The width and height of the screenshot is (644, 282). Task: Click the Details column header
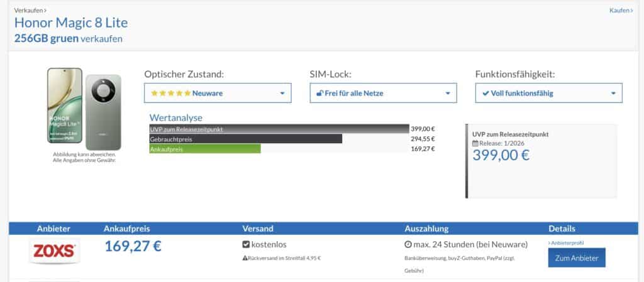(x=562, y=229)
